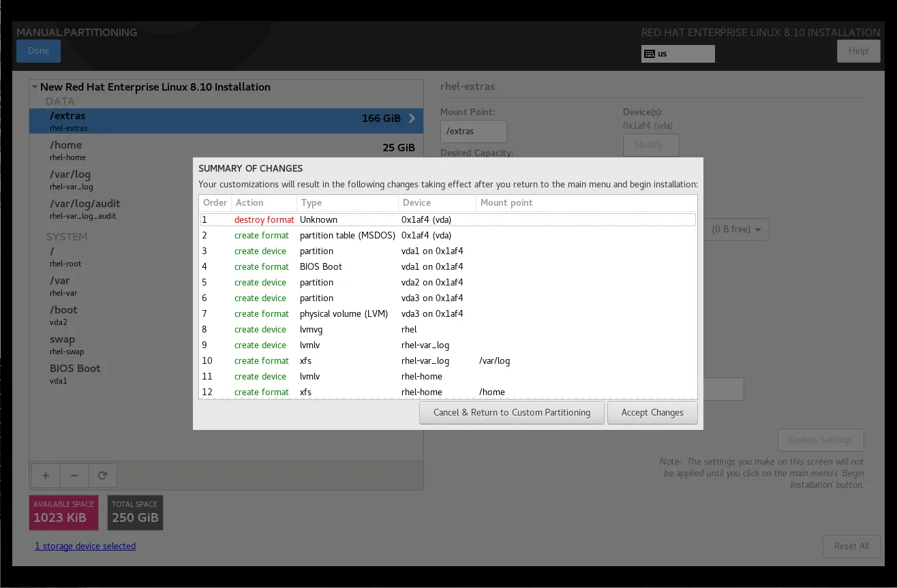The height and width of the screenshot is (588, 897).
Task: Select row 4 create format BIOS Boot
Action: pos(448,266)
